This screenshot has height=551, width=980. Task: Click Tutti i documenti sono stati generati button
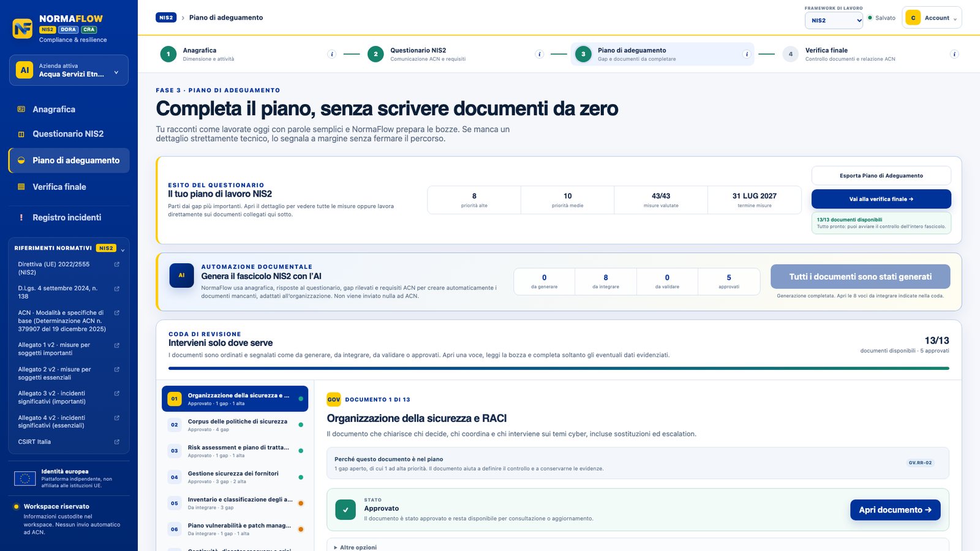(x=861, y=277)
